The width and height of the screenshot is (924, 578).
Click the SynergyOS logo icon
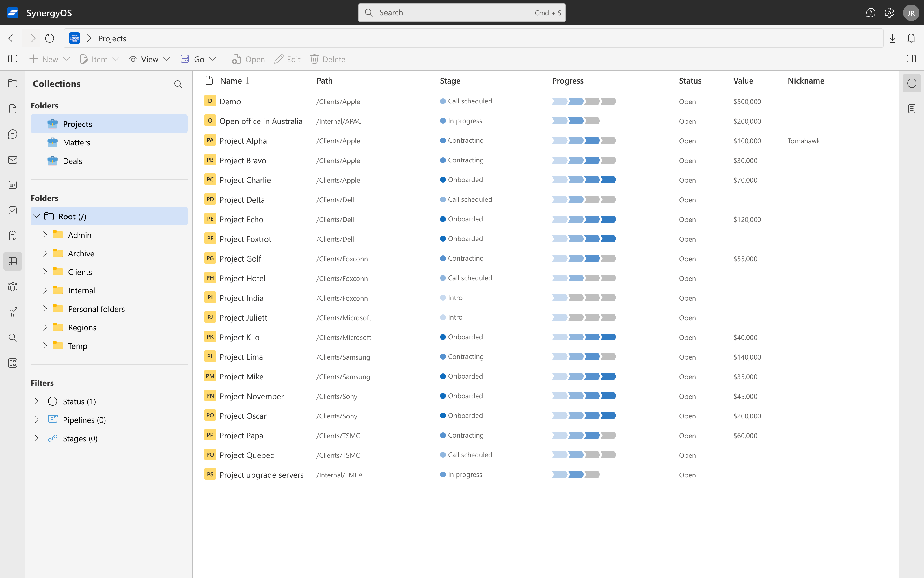click(x=13, y=13)
